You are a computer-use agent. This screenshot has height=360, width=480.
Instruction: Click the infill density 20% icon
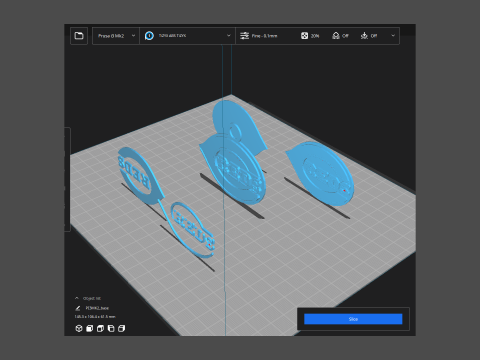tap(304, 36)
